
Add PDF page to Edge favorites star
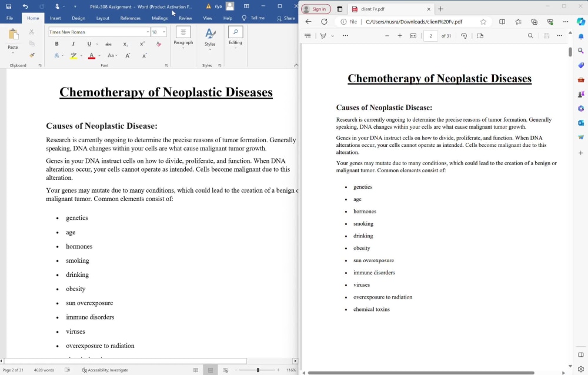483,22
